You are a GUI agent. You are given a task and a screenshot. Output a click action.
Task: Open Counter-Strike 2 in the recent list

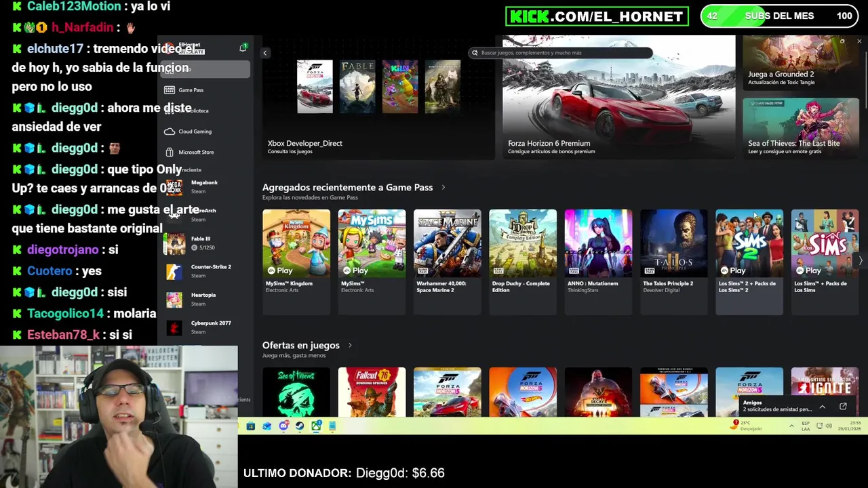click(205, 271)
